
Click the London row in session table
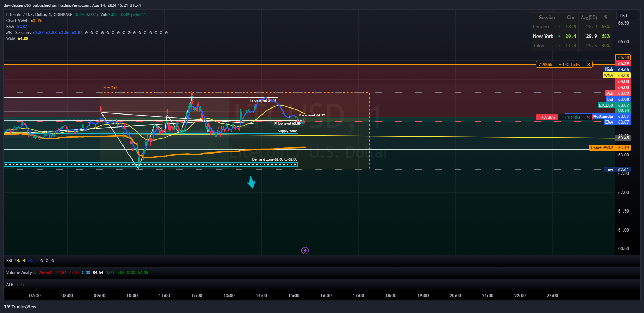[571, 27]
